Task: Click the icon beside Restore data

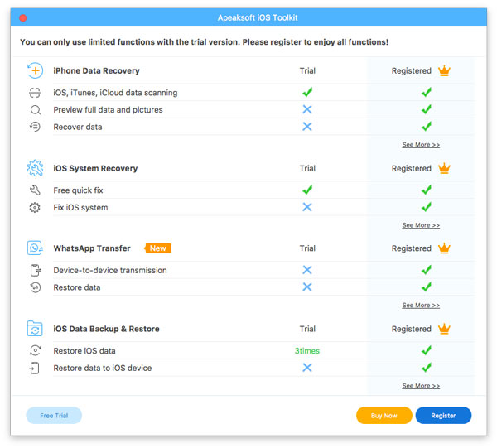Action: point(35,287)
